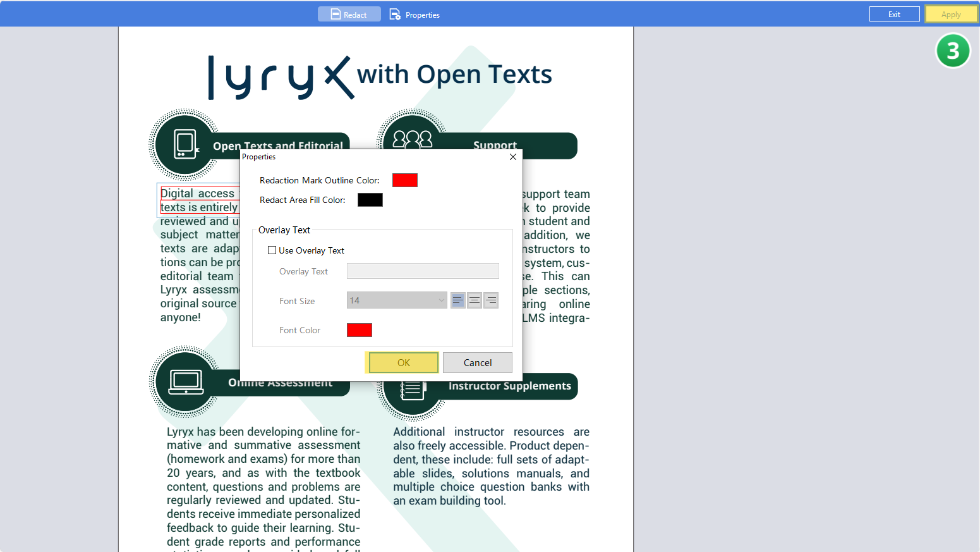Select the Redact tool in the toolbar
This screenshot has height=552, width=980.
pyautogui.click(x=349, y=15)
